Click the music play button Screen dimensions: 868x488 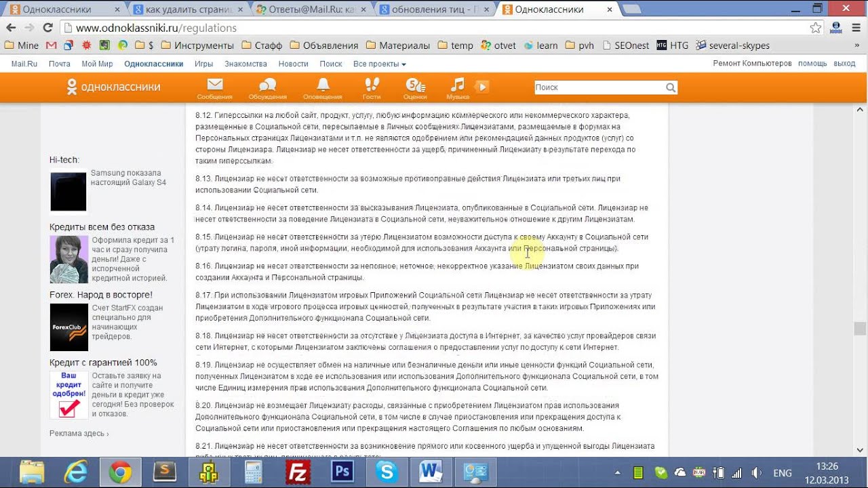[481, 86]
